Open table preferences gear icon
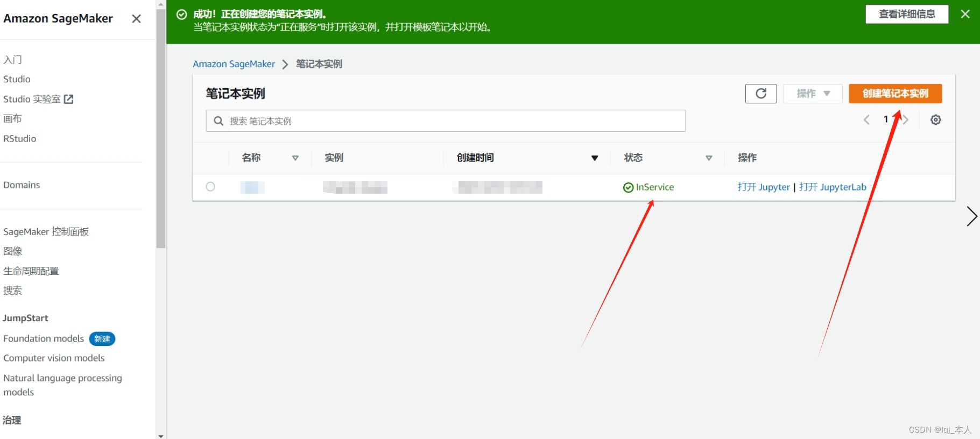The height and width of the screenshot is (439, 980). pos(936,120)
